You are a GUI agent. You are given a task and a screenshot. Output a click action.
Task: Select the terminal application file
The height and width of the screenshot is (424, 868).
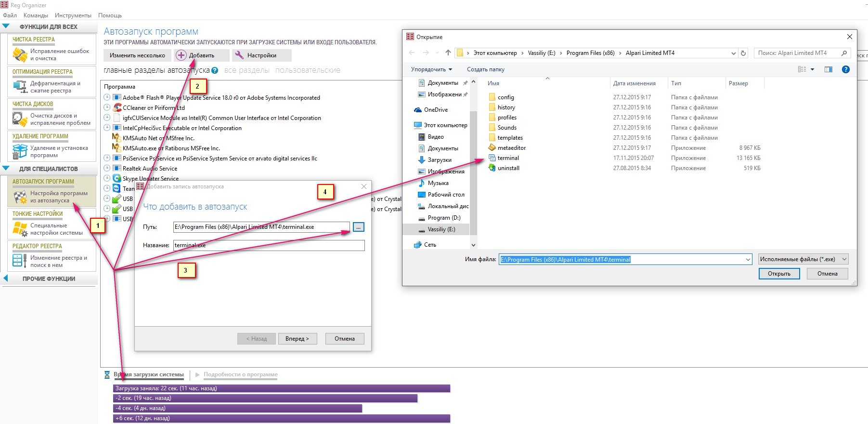tap(508, 158)
